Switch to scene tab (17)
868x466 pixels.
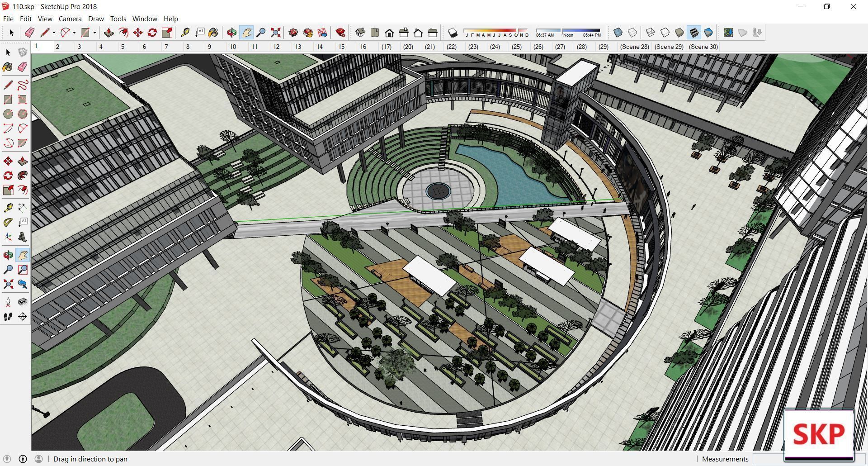pos(386,47)
